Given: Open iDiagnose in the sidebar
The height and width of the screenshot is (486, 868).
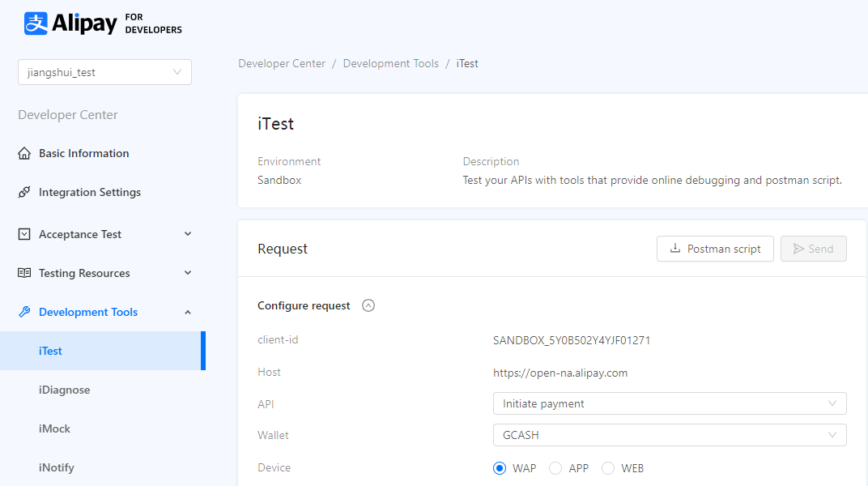Looking at the screenshot, I should pyautogui.click(x=65, y=390).
